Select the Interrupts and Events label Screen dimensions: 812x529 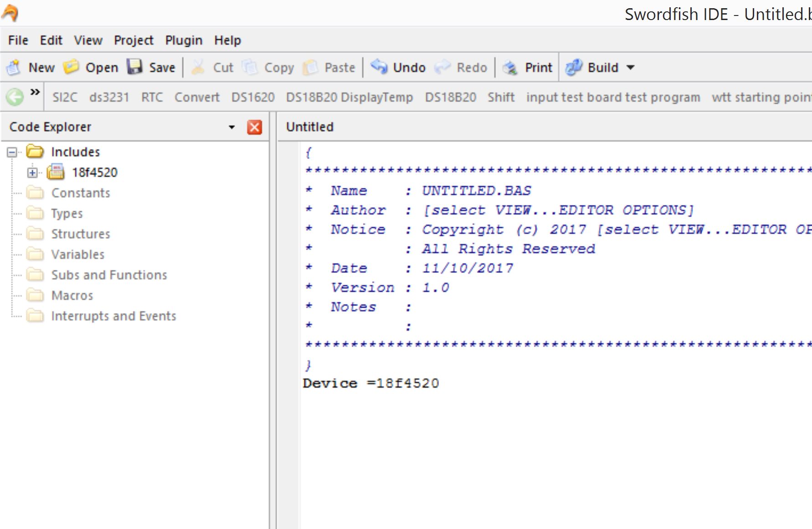click(x=113, y=316)
